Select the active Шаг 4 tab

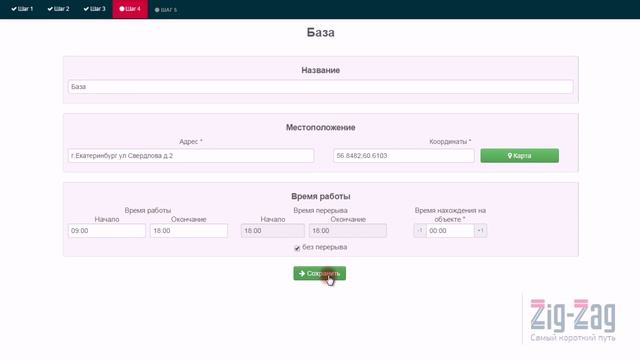click(x=130, y=9)
